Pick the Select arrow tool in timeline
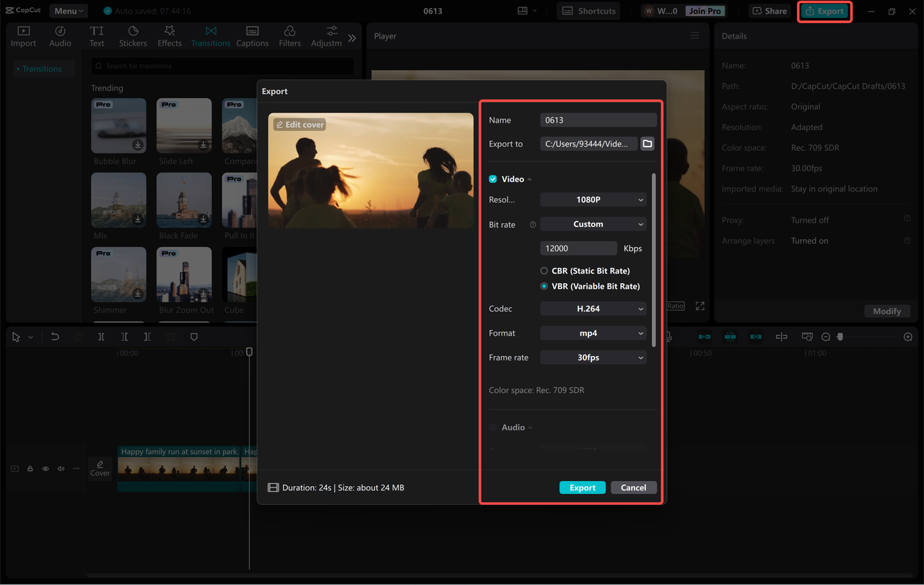 pyautogui.click(x=17, y=337)
